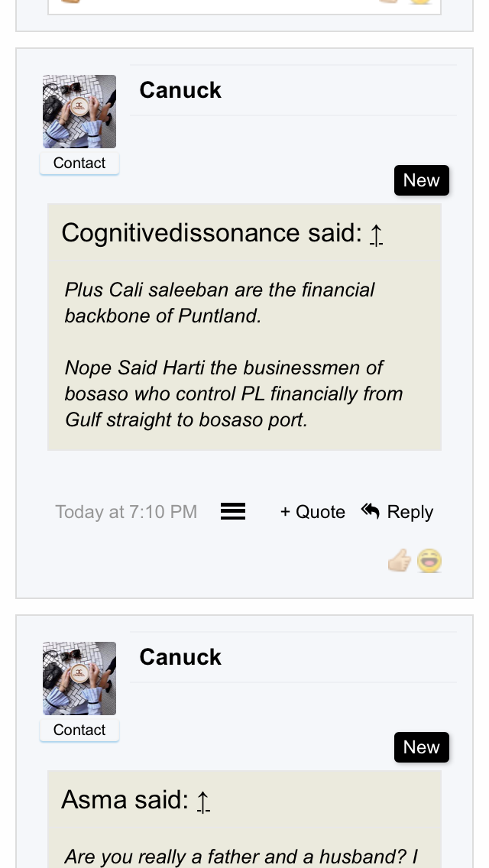
Task: Visit Canuck's profile from second post username
Action: pyautogui.click(x=180, y=657)
